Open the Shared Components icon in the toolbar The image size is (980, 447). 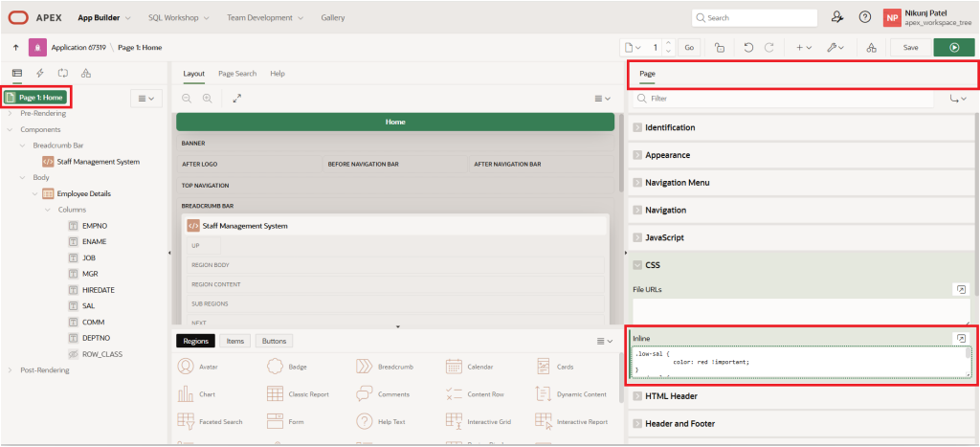870,47
